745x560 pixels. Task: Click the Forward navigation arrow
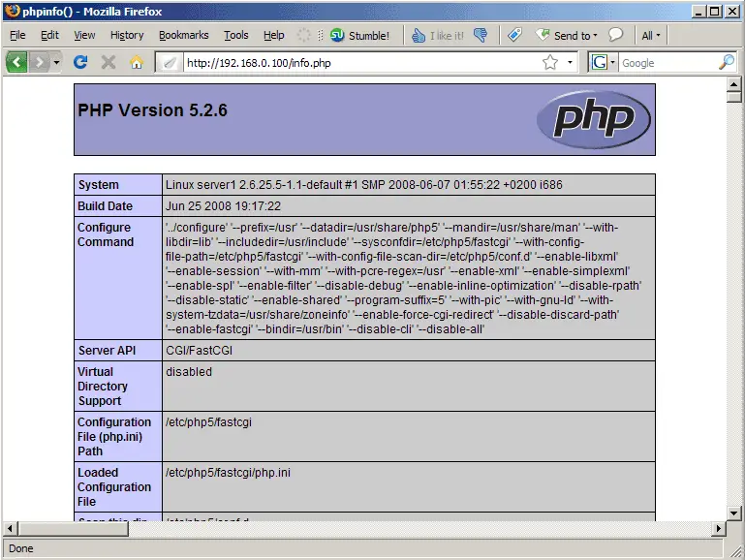(40, 62)
